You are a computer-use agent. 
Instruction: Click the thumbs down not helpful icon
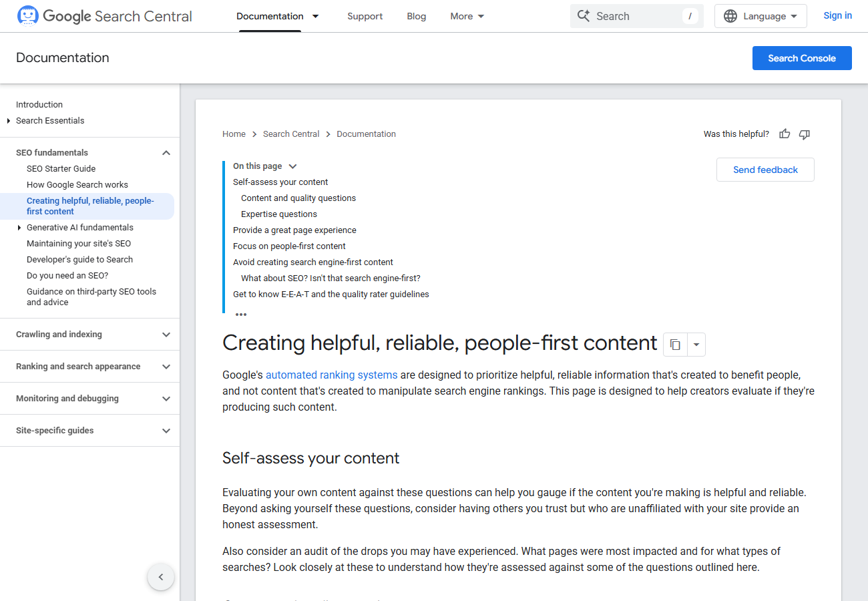click(x=805, y=134)
